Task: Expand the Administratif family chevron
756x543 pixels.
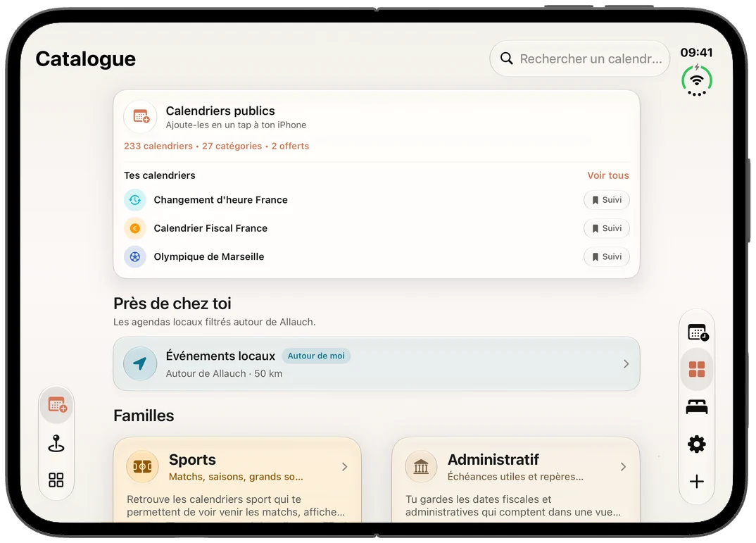Action: point(623,467)
